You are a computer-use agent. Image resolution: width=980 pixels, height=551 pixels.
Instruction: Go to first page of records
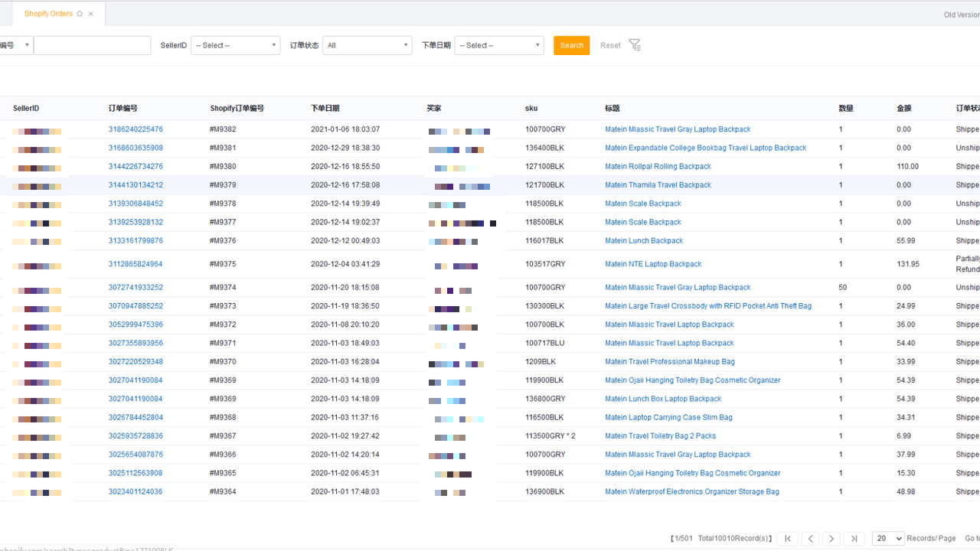(x=788, y=539)
